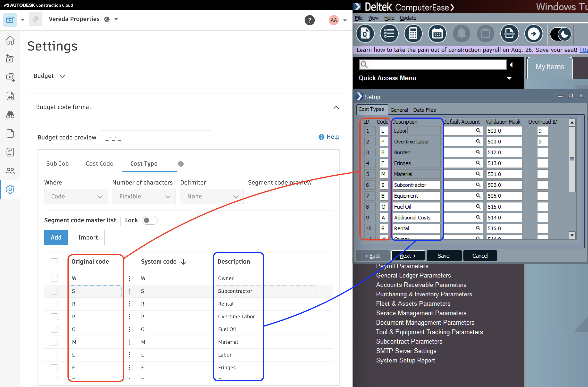Open the Update menu in Deltek
588x387 pixels.
click(408, 18)
